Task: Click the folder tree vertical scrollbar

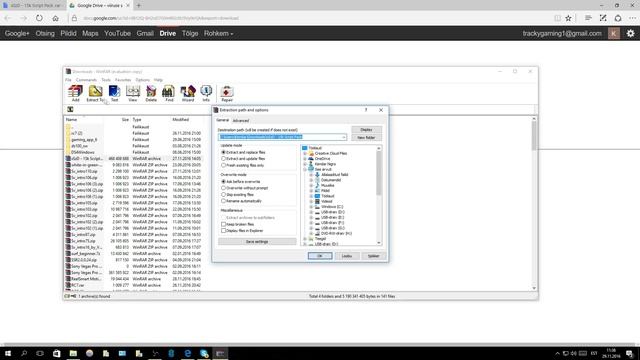Action: (379, 196)
